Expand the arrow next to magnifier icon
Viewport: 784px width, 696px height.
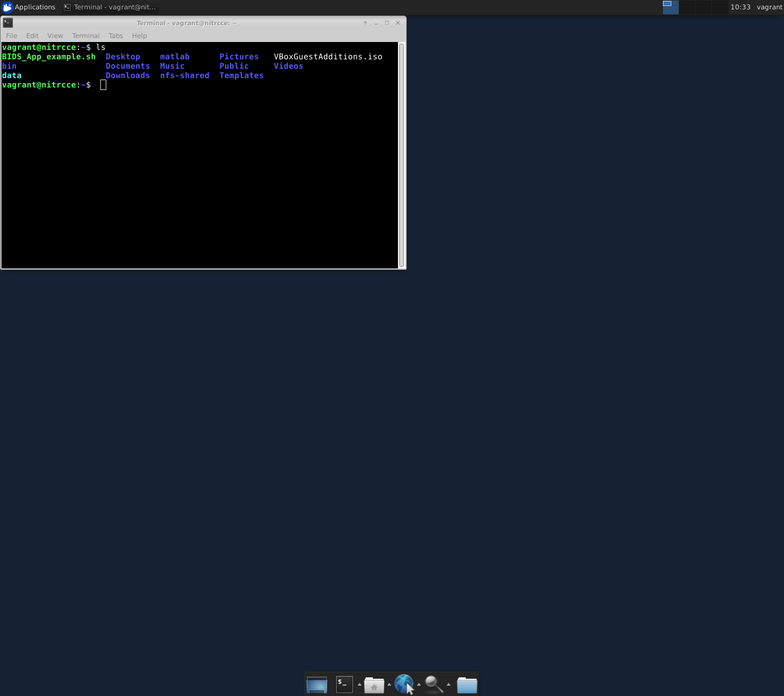(x=448, y=685)
